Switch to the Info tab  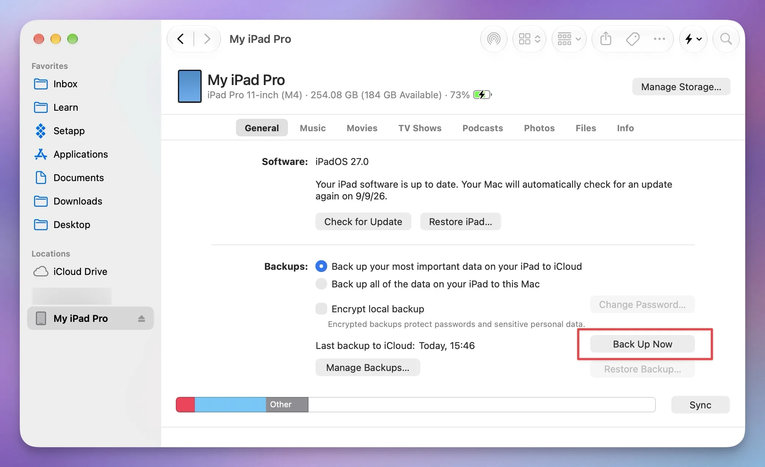[x=625, y=128]
